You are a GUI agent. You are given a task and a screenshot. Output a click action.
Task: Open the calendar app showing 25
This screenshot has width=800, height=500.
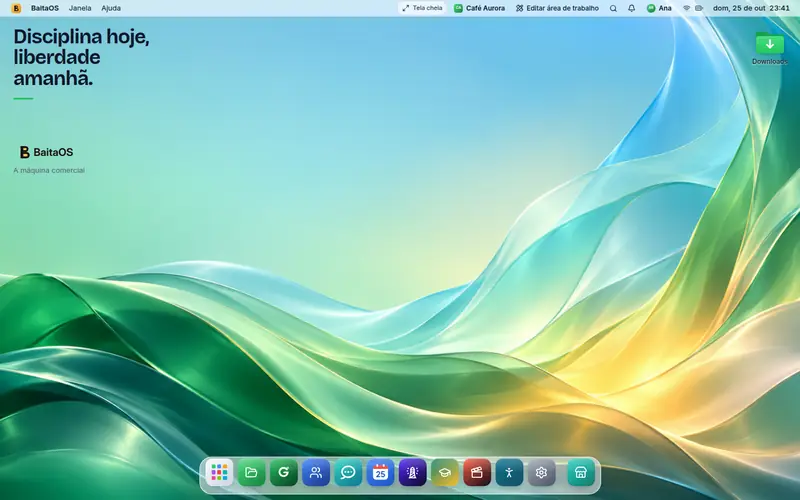(x=380, y=472)
